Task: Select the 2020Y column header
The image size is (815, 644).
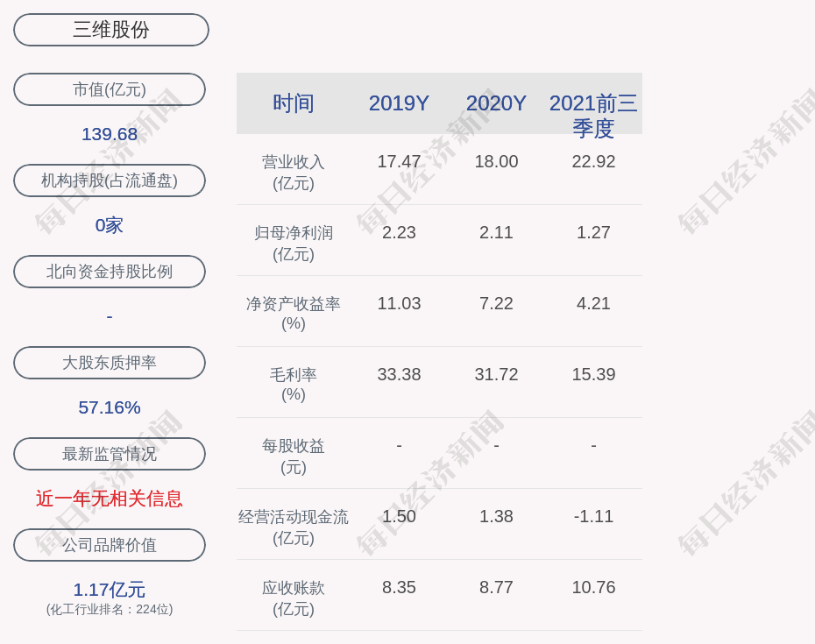Action: click(496, 103)
